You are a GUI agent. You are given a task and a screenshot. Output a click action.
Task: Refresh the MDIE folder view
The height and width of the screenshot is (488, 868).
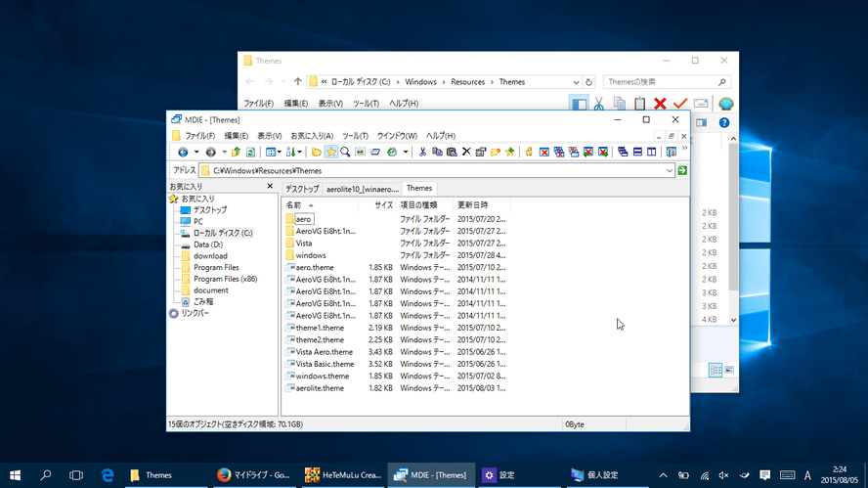click(250, 152)
